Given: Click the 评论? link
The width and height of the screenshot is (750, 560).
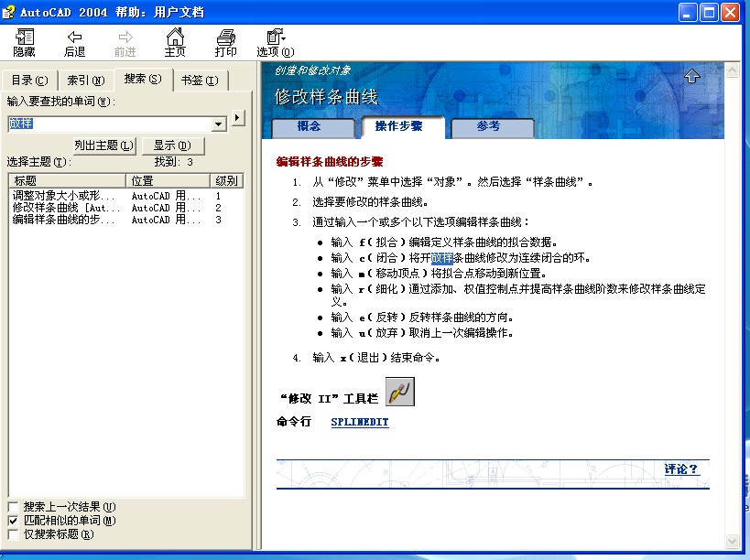Looking at the screenshot, I should point(681,469).
